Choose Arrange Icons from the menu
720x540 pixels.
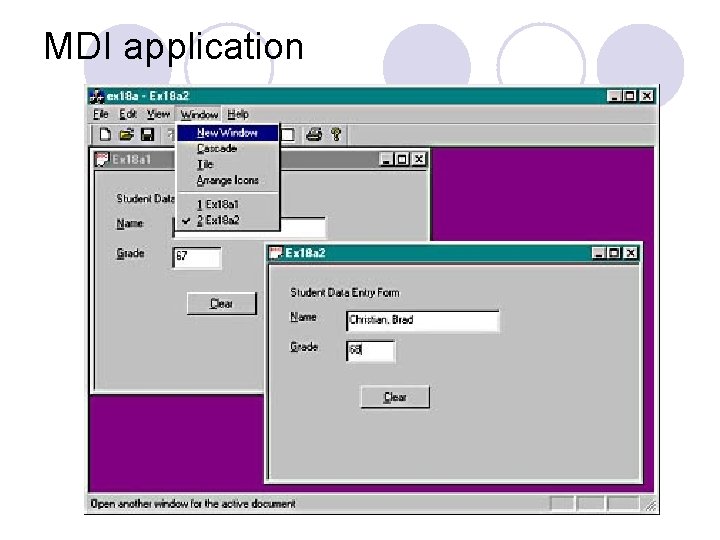228,180
